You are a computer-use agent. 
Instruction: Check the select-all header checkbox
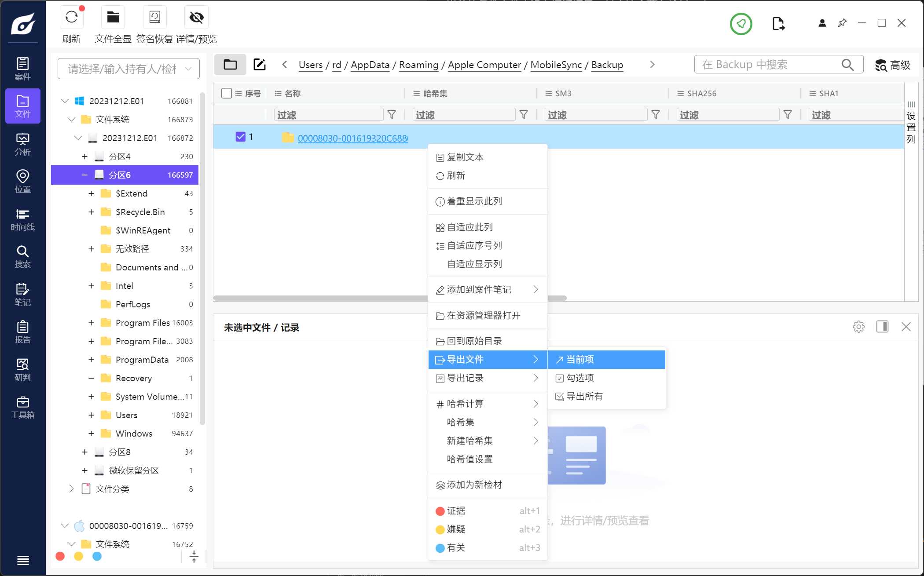(x=227, y=93)
